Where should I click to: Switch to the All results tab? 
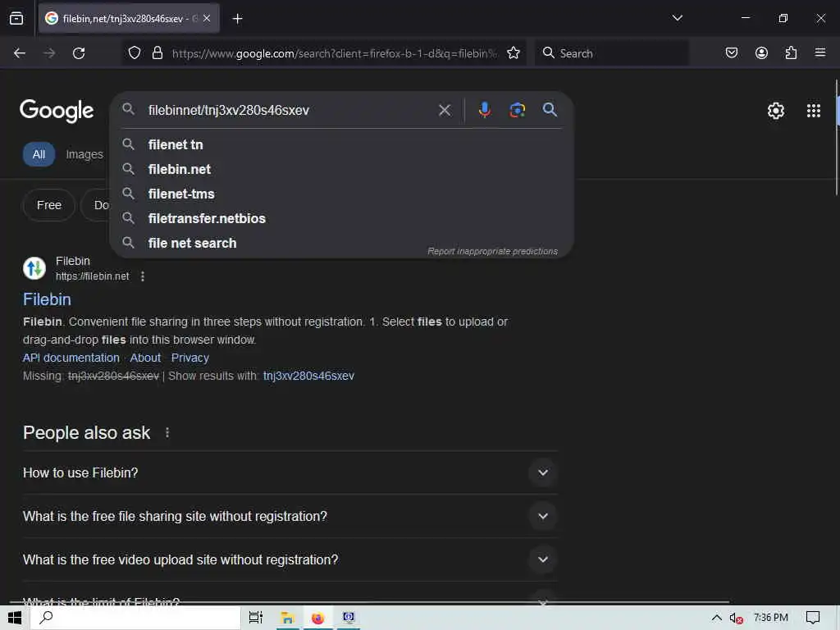coord(39,154)
